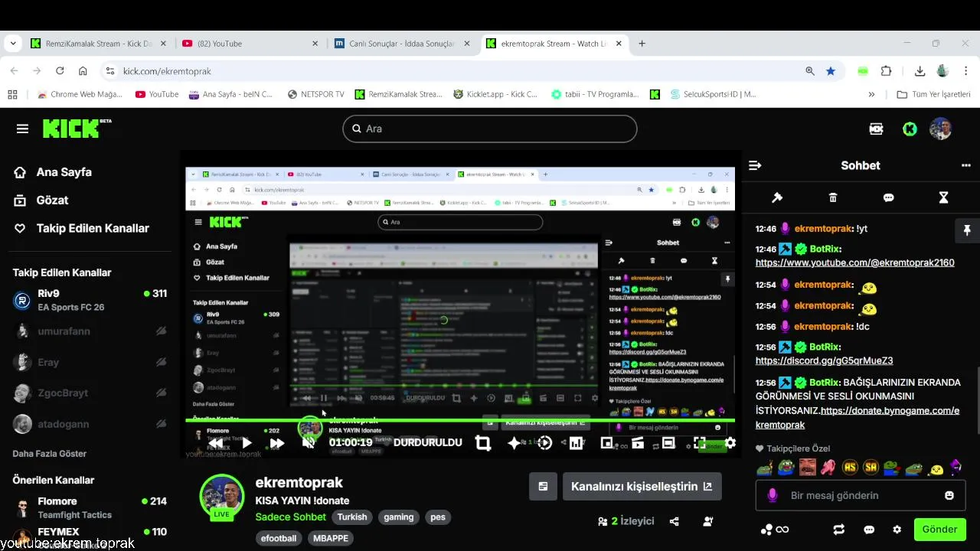The width and height of the screenshot is (980, 551).
Task: Click the share icon next to viewer count
Action: point(674,521)
